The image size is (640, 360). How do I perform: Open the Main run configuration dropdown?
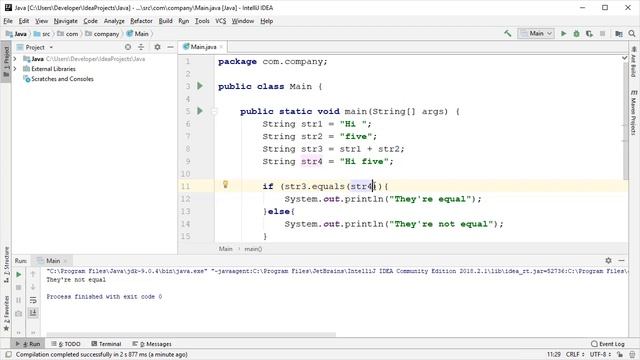point(536,33)
